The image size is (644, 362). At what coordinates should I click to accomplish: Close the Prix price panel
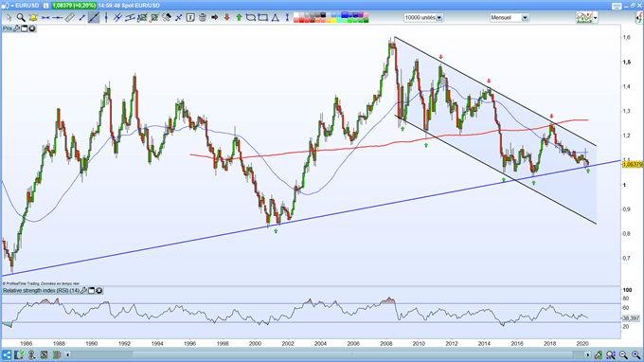click(x=32, y=28)
